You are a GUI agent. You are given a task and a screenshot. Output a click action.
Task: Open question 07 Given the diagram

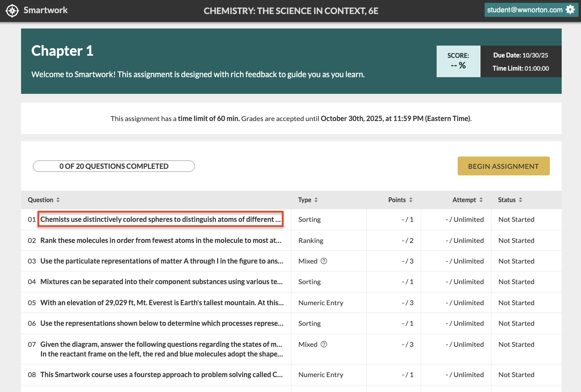[x=161, y=349]
